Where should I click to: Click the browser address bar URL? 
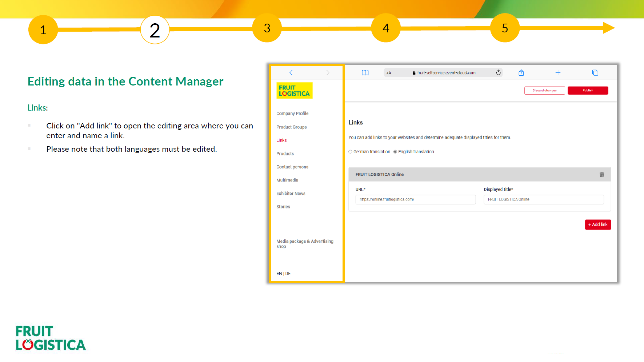(x=446, y=73)
